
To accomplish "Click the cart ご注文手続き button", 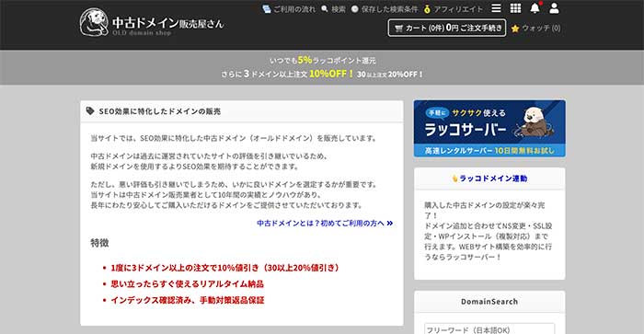I will tap(447, 28).
